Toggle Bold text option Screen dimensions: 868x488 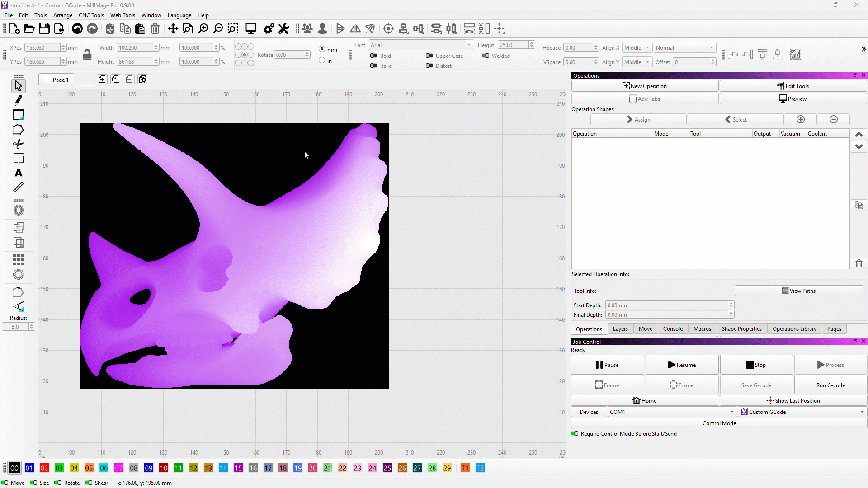coord(374,56)
